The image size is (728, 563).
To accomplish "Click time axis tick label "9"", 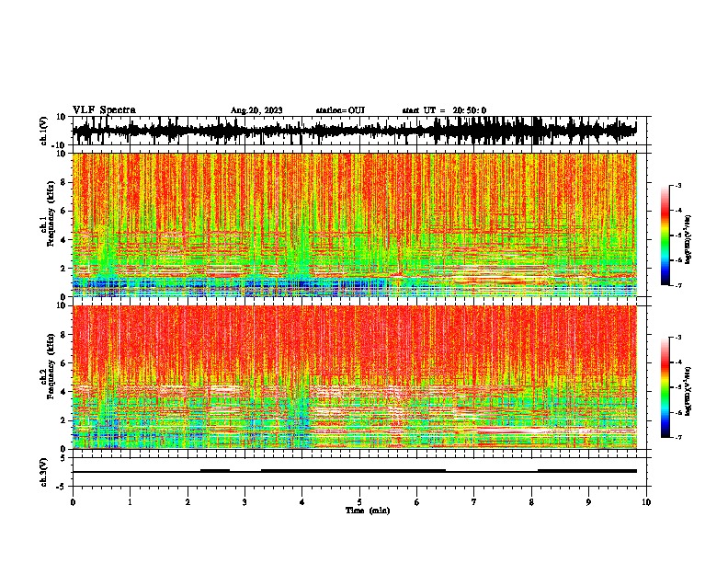I will pos(588,502).
